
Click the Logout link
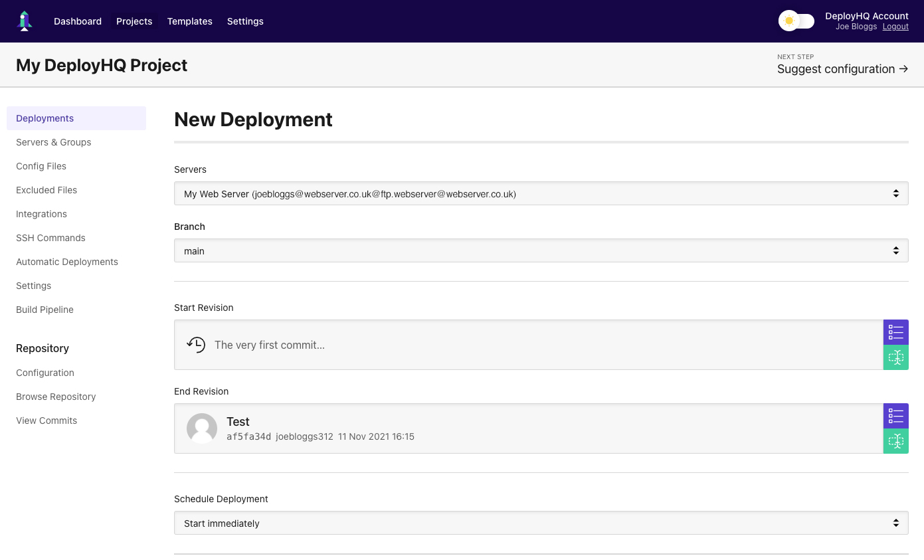(895, 27)
